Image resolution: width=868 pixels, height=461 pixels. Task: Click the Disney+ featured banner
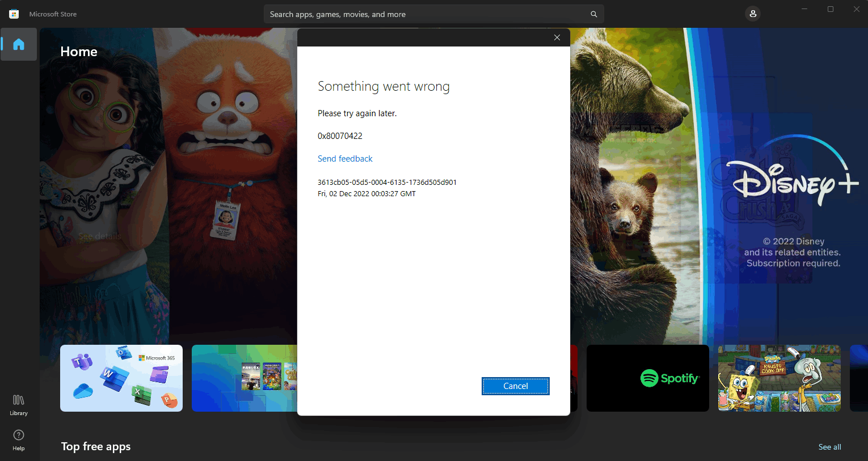point(793,181)
